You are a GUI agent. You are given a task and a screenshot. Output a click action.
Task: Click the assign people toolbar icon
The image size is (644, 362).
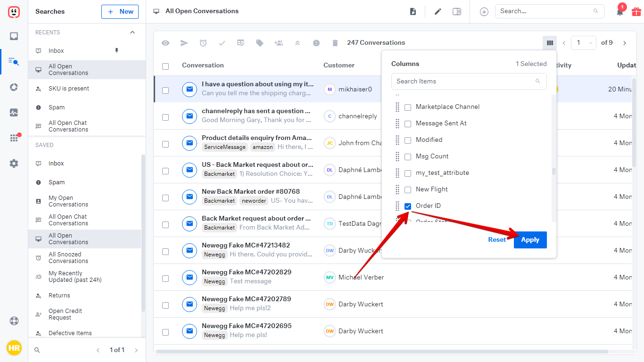(279, 43)
